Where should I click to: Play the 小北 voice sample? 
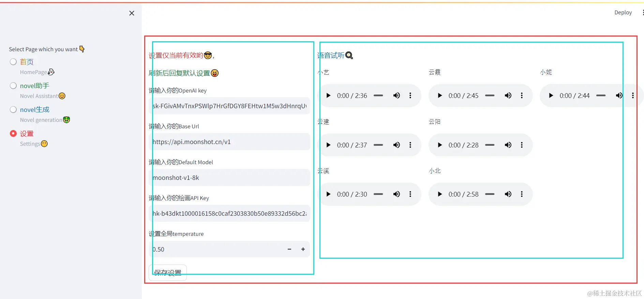440,194
